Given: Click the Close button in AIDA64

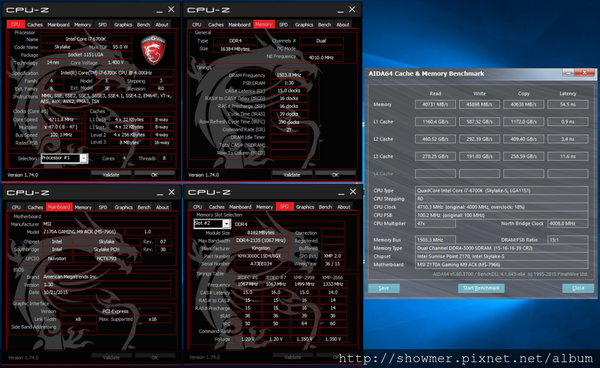Looking at the screenshot, I should tap(578, 288).
